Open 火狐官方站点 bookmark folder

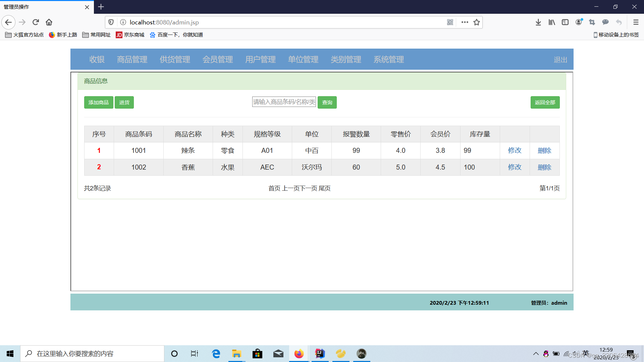(24, 35)
